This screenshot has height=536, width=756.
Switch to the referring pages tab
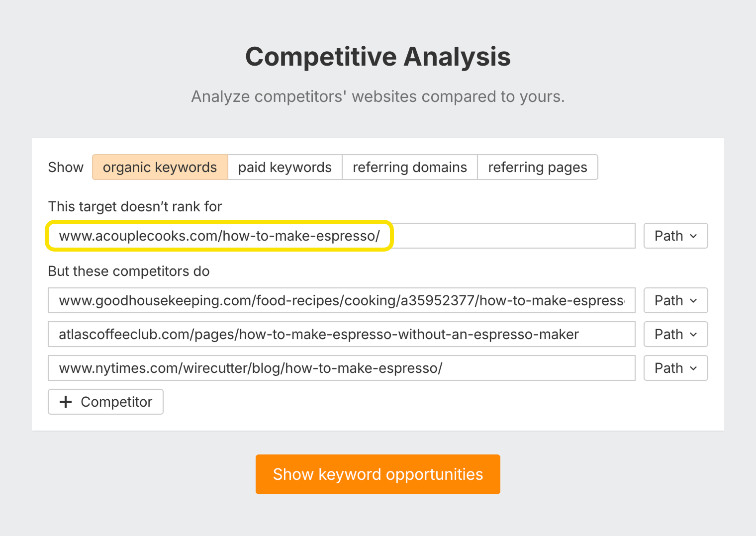[x=537, y=167]
